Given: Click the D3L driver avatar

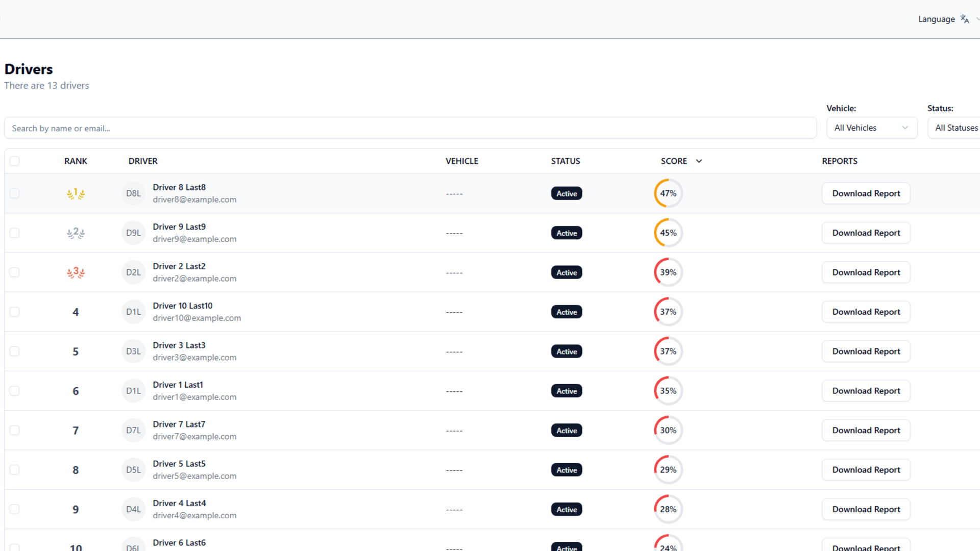Looking at the screenshot, I should pos(133,352).
